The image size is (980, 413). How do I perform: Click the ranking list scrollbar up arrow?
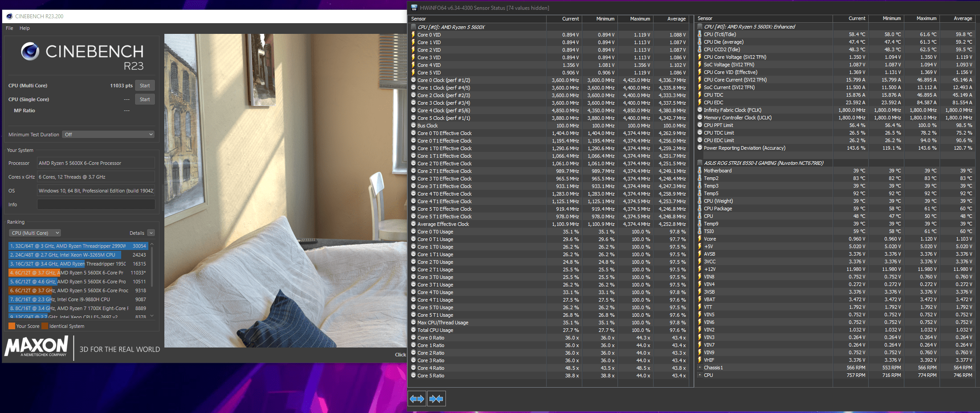click(152, 244)
